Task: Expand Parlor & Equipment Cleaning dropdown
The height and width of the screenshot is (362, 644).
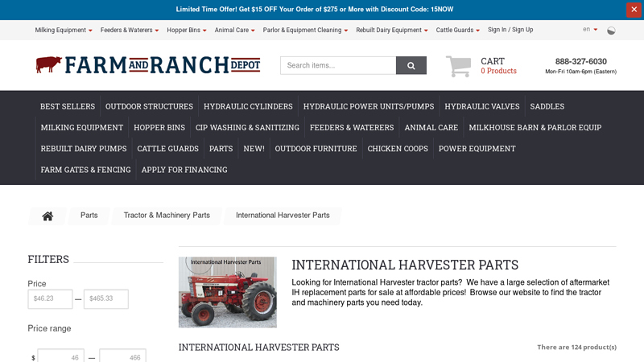Action: [305, 30]
